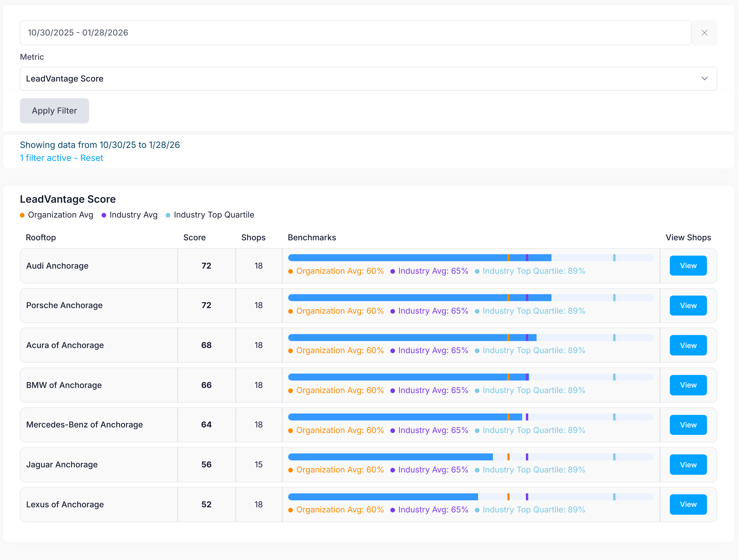Click the Score column header

(194, 238)
